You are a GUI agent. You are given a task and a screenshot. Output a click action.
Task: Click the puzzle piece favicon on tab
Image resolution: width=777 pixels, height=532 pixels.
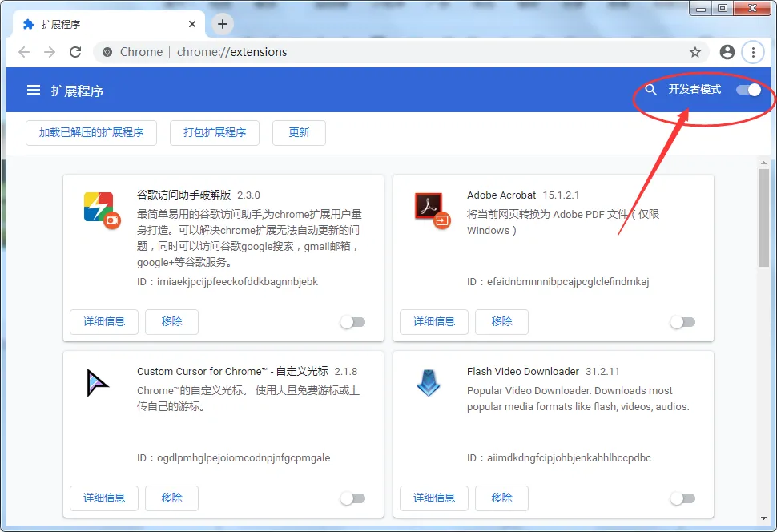[29, 24]
